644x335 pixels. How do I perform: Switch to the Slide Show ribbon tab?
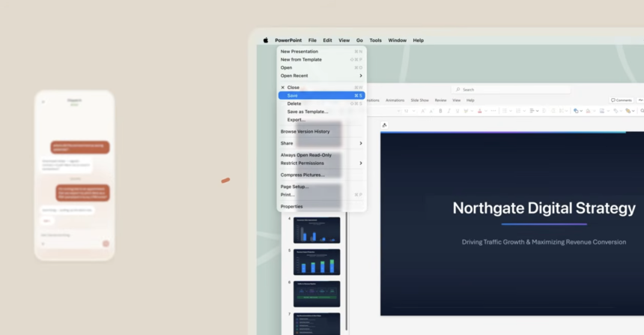[420, 100]
